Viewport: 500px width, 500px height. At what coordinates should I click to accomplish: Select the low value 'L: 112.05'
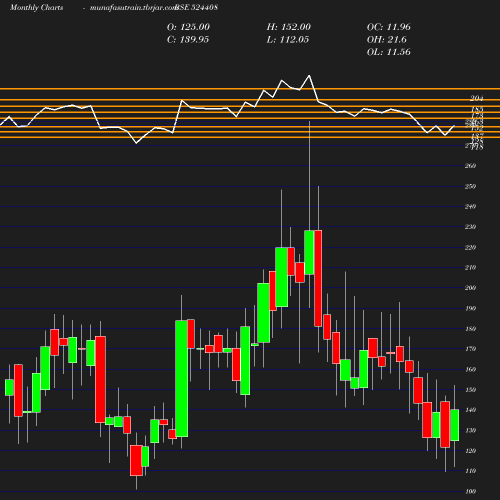click(288, 40)
